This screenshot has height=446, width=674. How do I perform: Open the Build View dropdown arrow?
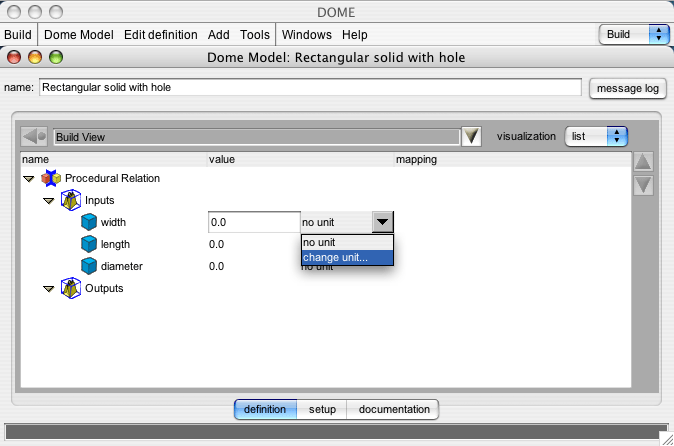pos(471,137)
